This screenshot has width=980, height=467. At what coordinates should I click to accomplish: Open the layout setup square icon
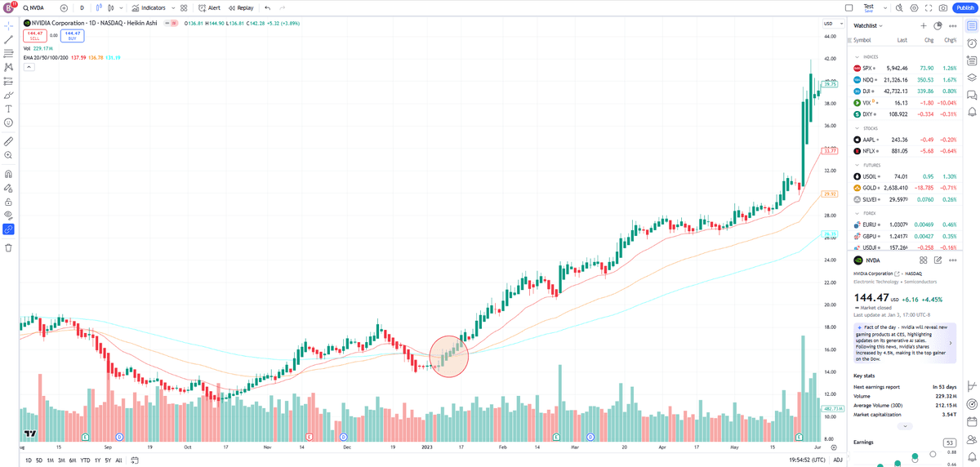coord(849,7)
